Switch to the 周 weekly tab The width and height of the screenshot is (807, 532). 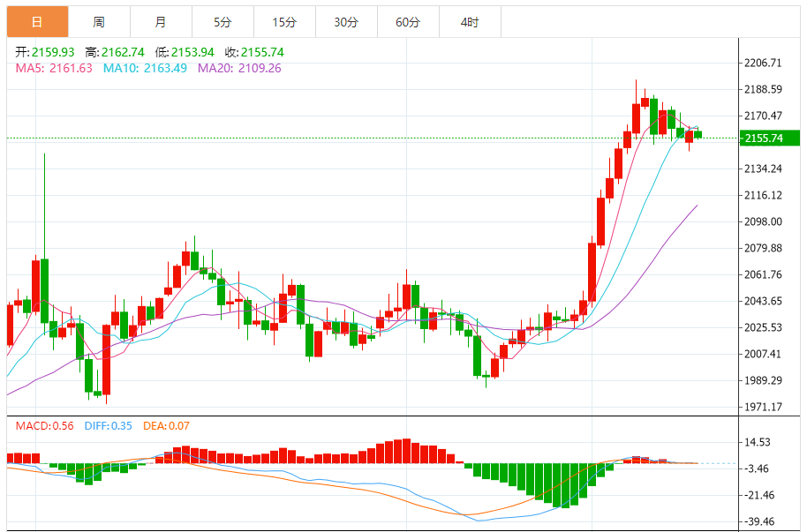(x=100, y=22)
